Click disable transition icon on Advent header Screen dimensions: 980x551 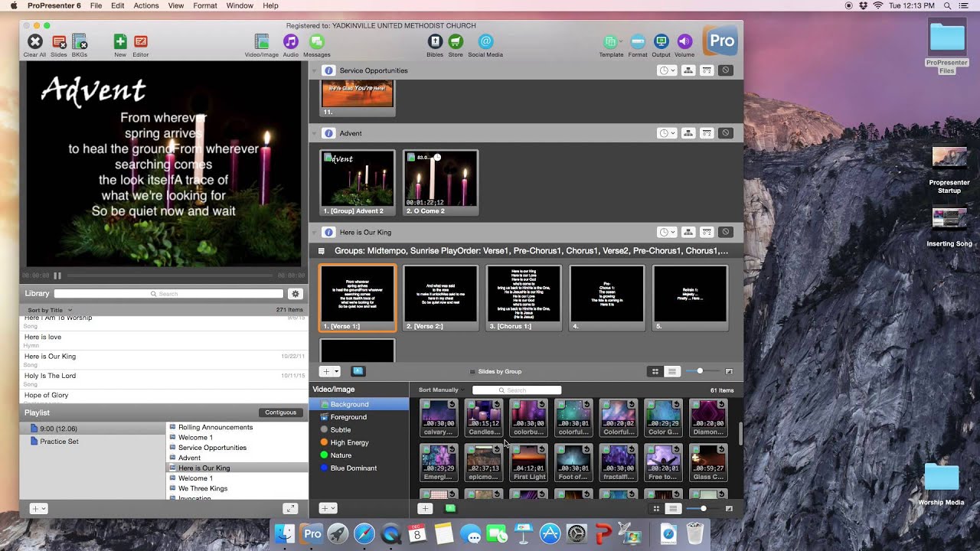(726, 133)
